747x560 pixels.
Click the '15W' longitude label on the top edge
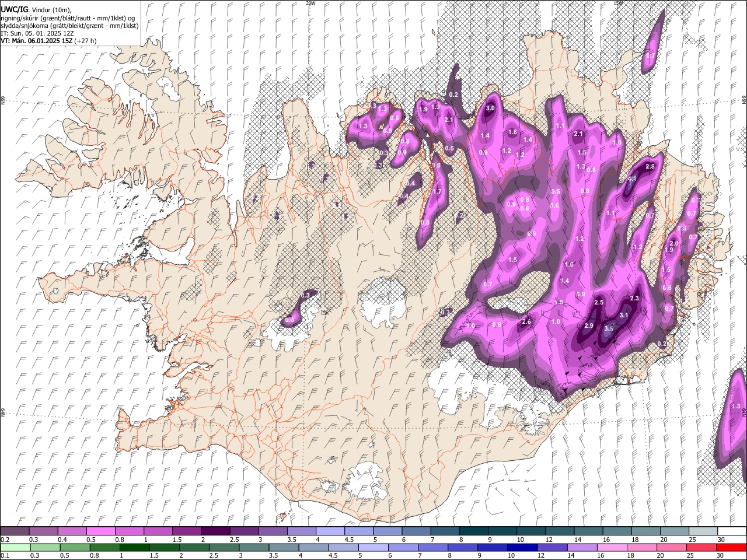(x=618, y=3)
